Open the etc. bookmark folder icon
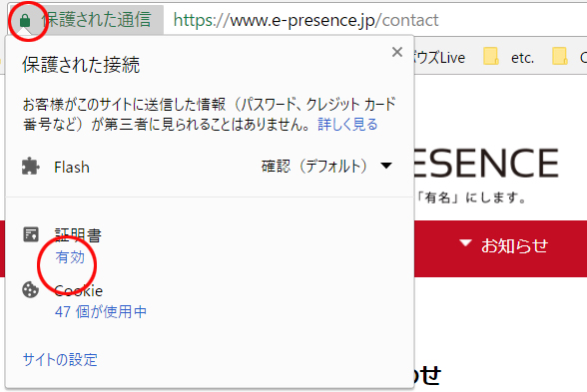 (x=491, y=57)
